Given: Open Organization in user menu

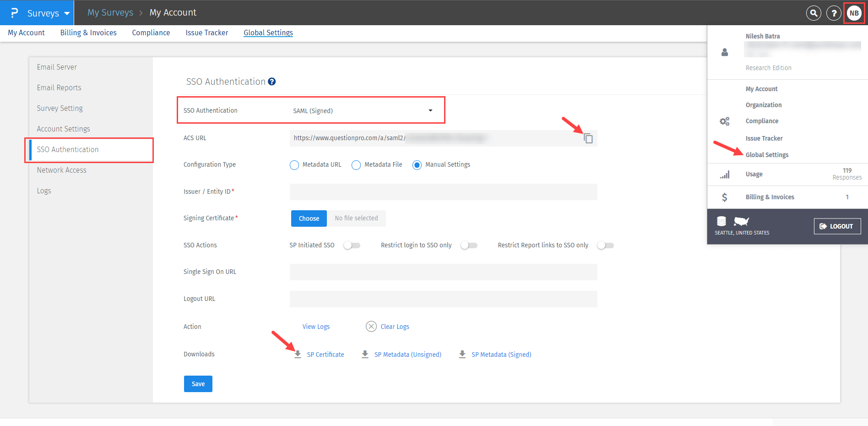Looking at the screenshot, I should 764,105.
